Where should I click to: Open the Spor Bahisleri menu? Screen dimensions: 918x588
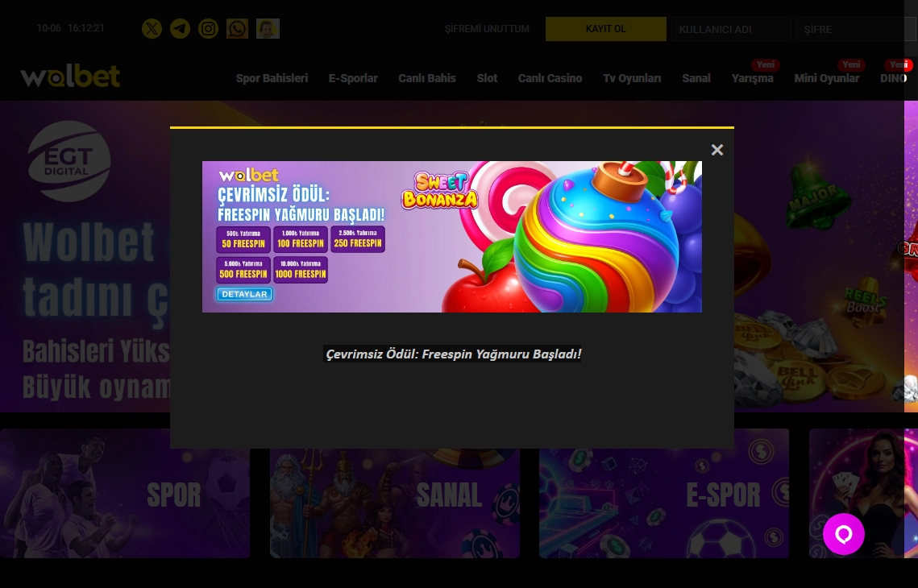272,78
